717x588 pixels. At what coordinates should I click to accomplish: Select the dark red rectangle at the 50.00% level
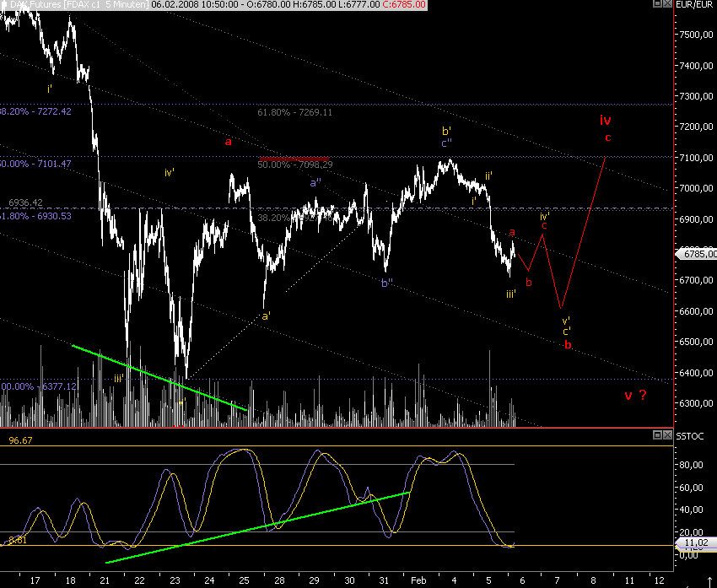(294, 159)
